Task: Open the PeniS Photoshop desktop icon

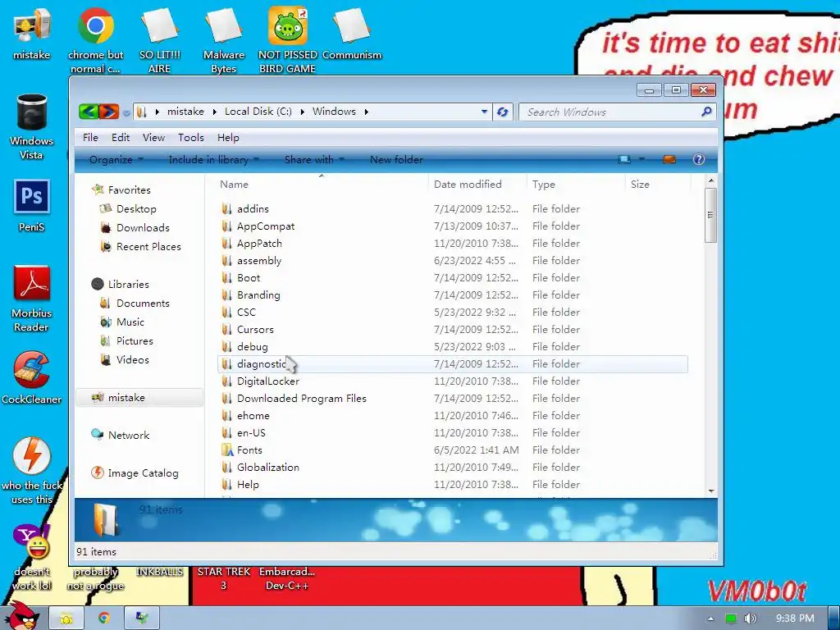Action: (x=32, y=206)
